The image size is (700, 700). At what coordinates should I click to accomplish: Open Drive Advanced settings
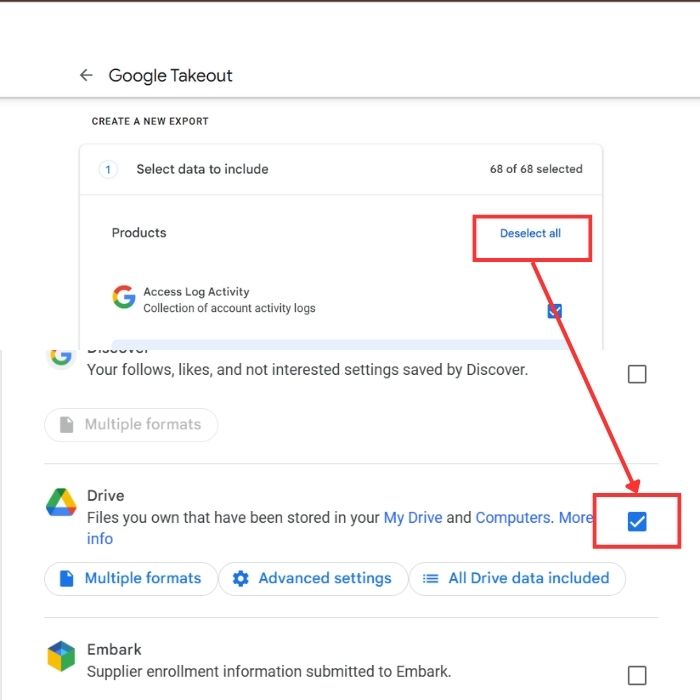click(313, 579)
